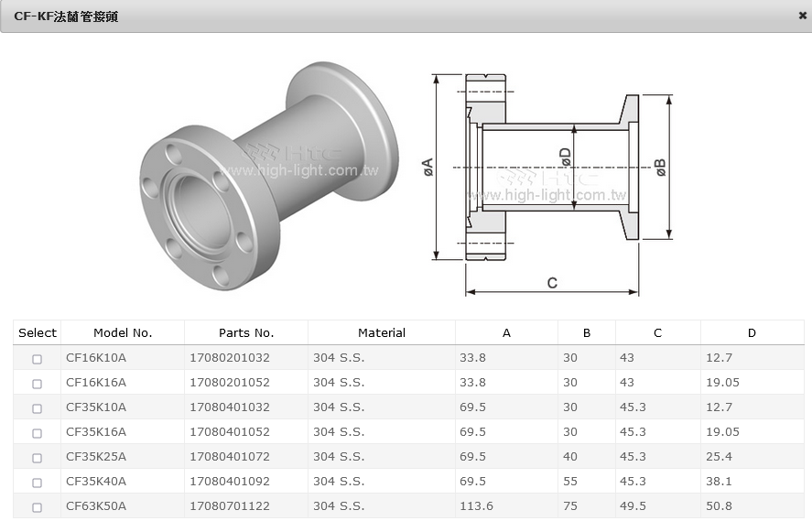The width and height of the screenshot is (812, 532).
Task: Toggle the checkbox next to CF35K40A
Action: (x=38, y=483)
